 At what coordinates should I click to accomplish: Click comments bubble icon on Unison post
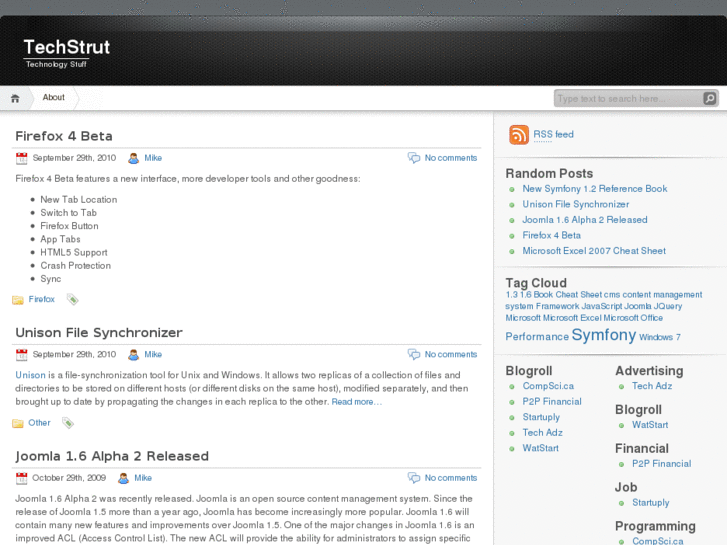413,354
